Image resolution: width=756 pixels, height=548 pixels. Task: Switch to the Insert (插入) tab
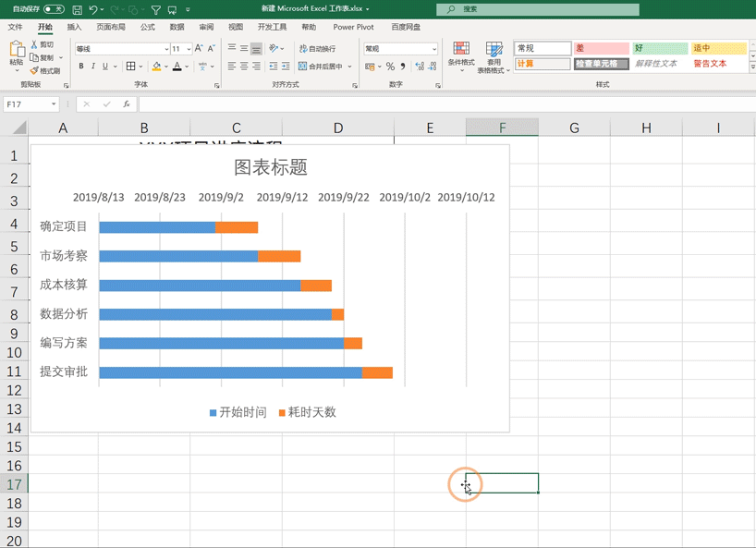(74, 27)
